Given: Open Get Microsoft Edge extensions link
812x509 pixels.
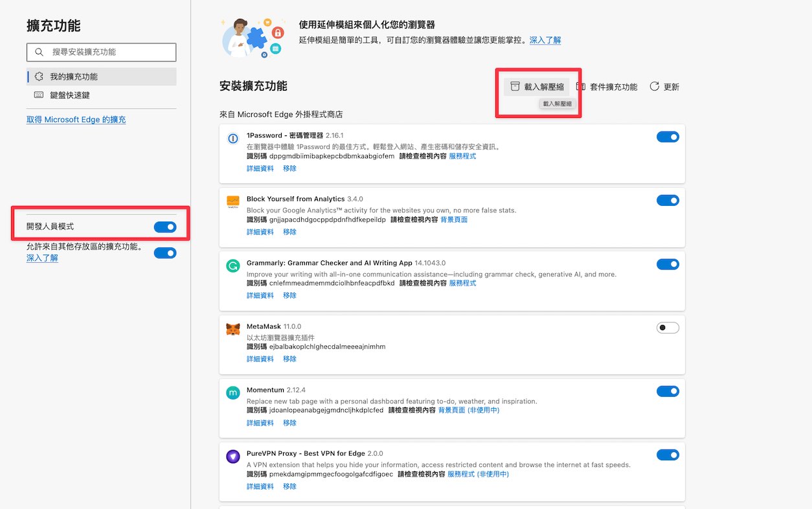Looking at the screenshot, I should coord(76,120).
